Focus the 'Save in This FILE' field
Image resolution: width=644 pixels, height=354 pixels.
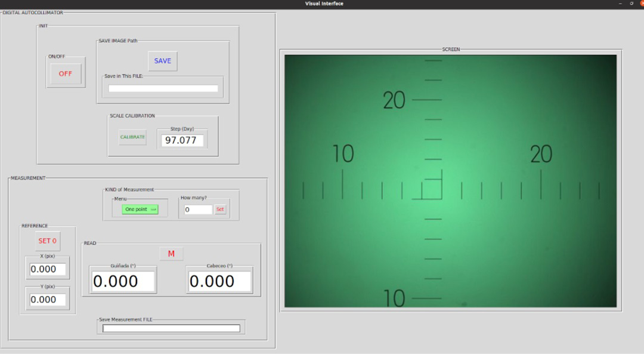coord(163,88)
